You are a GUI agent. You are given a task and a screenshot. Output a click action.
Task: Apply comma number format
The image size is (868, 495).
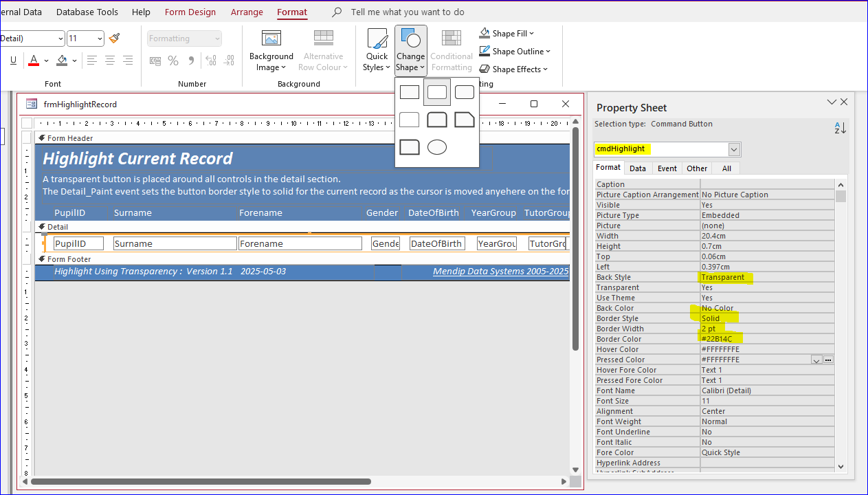pyautogui.click(x=191, y=60)
